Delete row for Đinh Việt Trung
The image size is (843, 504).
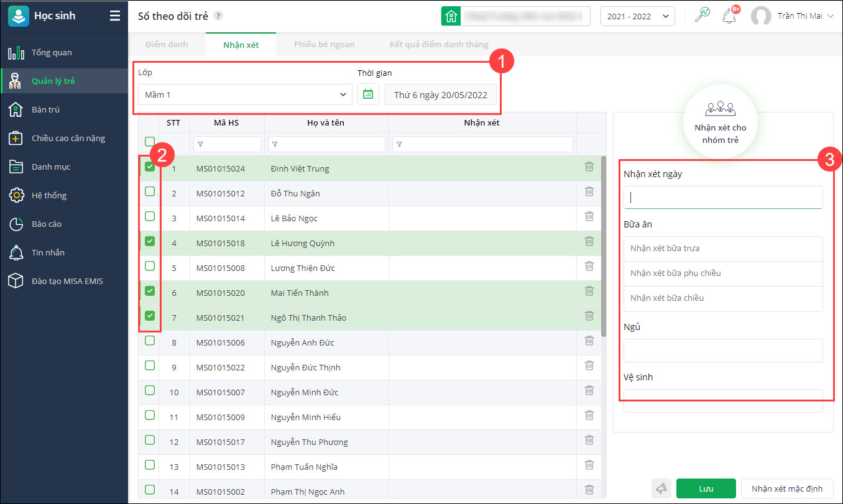click(589, 167)
